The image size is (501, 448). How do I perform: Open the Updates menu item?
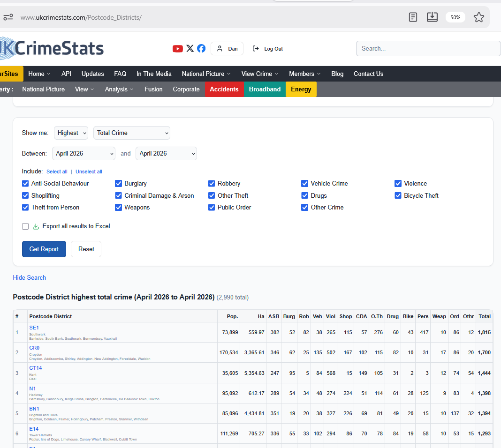93,74
